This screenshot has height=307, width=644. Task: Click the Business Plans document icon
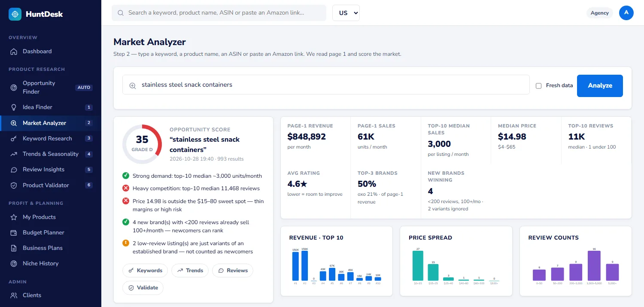pyautogui.click(x=14, y=248)
